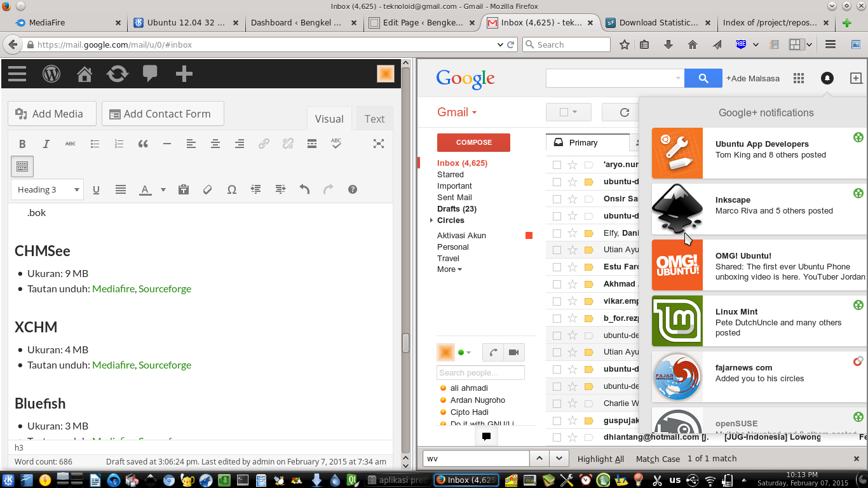Open the Sourceforge link under CHMSee
868x488 pixels.
165,289
